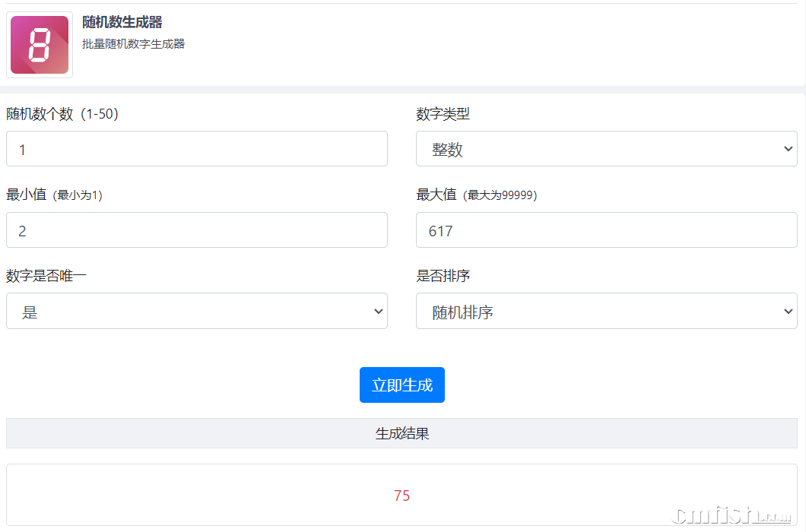Click the 最小值 label text

(x=26, y=195)
